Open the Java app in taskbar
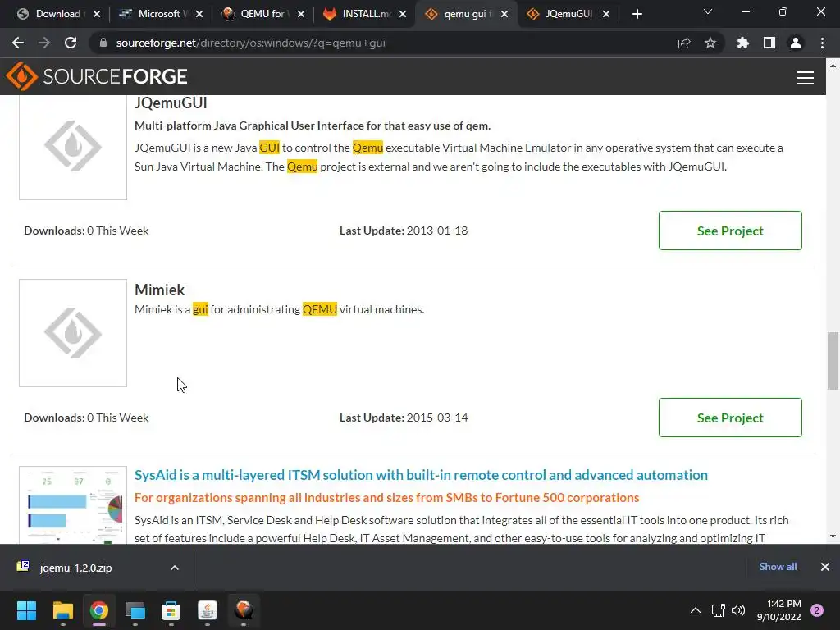The image size is (840, 630). (x=208, y=610)
